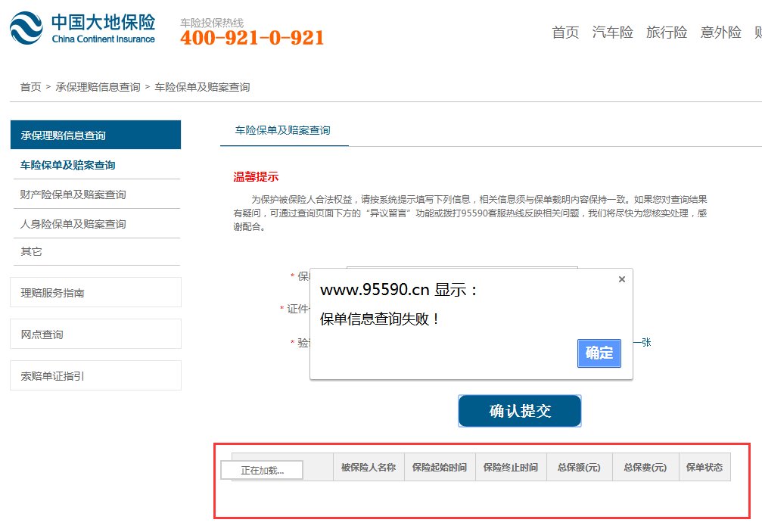Select 意外险 in the top navigation

tap(720, 33)
